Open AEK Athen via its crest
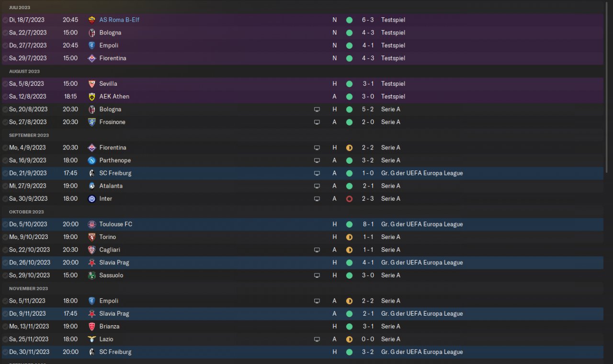Screen dimensions: 613x364 point(92,97)
